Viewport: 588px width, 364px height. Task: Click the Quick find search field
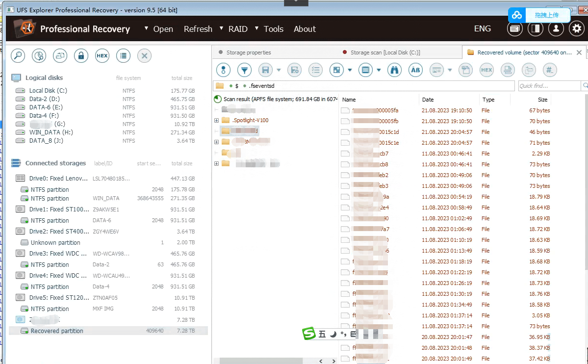click(x=549, y=86)
